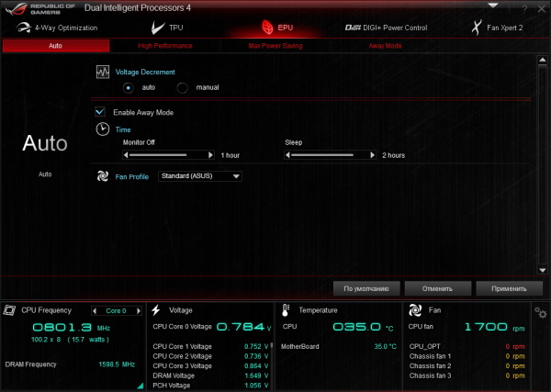
Task: Click the Voltage lightning bolt icon
Action: (x=156, y=310)
